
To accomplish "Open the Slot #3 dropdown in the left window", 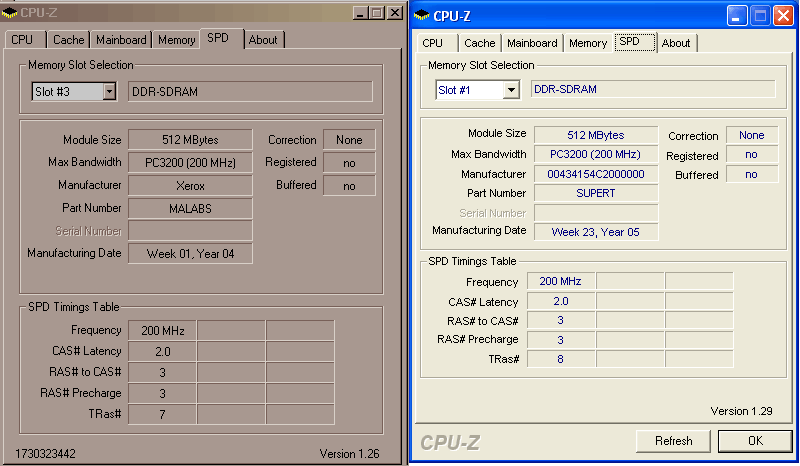I will 108,91.
